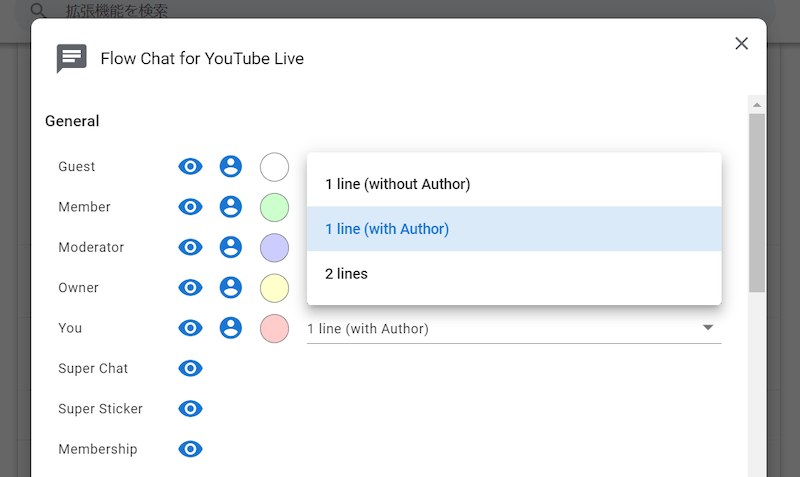
Task: Click the You row avatar icon
Action: coord(231,328)
